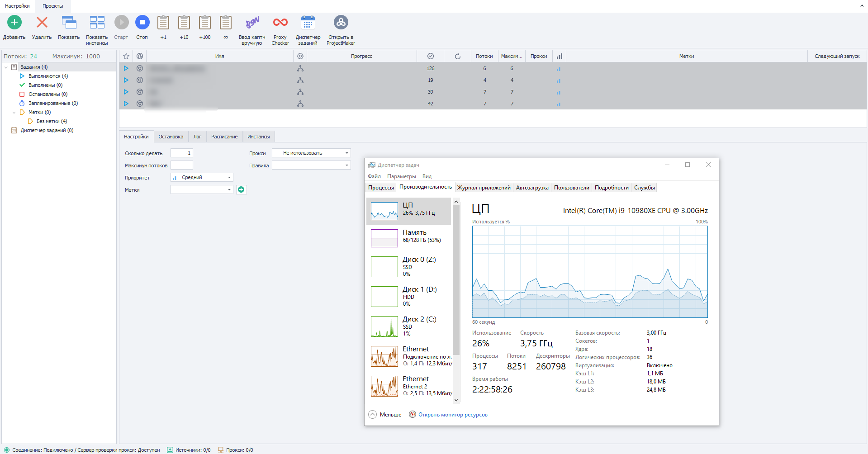Click the green Добавить add icon
868x454 pixels.
click(14, 23)
